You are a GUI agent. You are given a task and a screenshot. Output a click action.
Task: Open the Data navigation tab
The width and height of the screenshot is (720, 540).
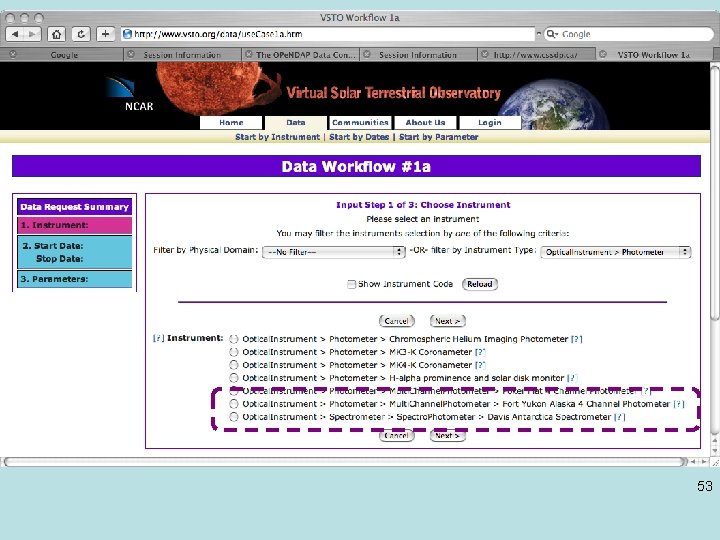296,123
